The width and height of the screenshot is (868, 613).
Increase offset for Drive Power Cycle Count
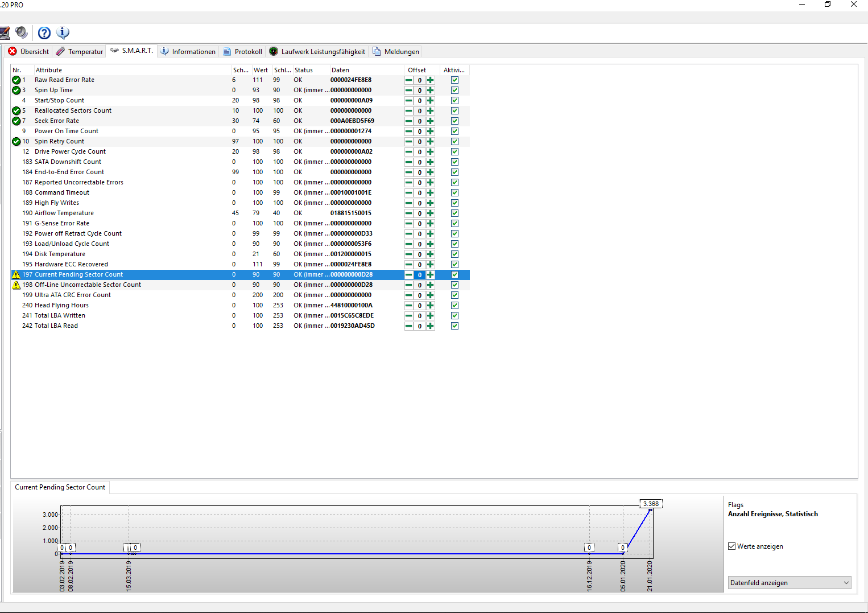point(431,152)
